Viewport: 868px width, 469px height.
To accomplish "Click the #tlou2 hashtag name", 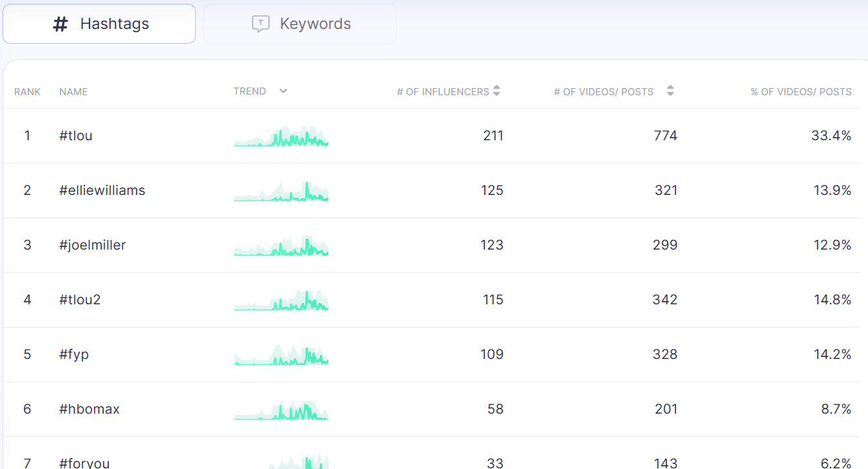I will point(80,300).
